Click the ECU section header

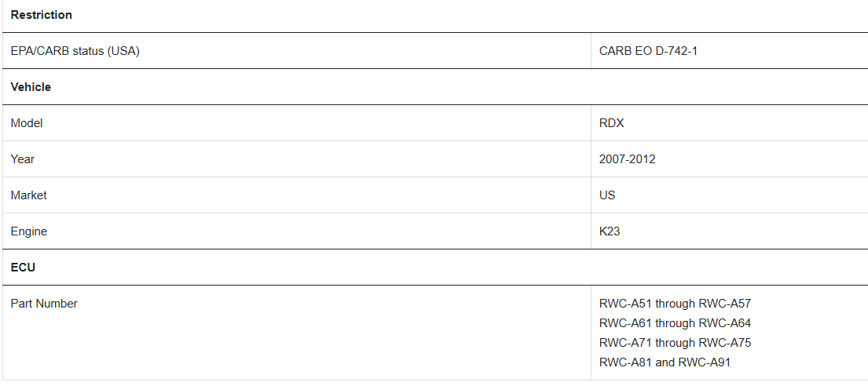(x=23, y=267)
